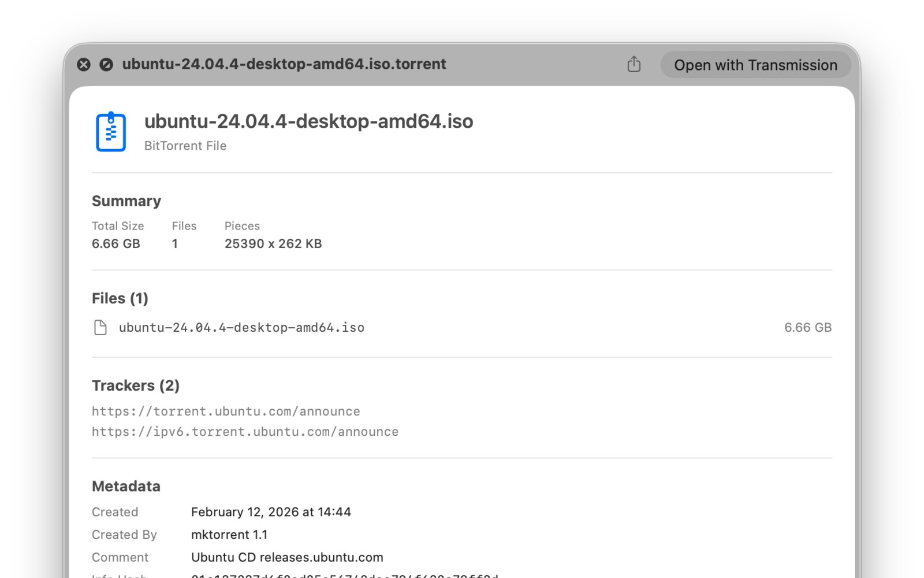Click the Metadata section heading
Screen dimensions: 924x578
[126, 486]
